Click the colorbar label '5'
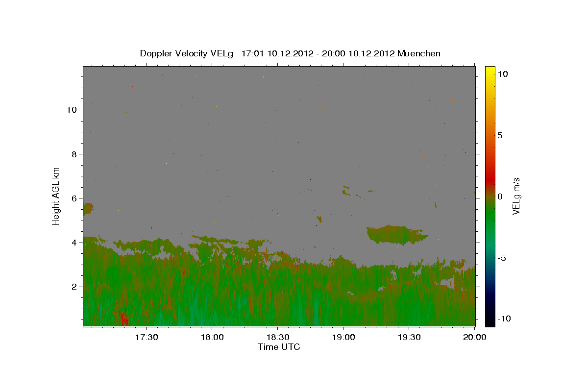The height and width of the screenshot is (392, 588). [x=500, y=135]
